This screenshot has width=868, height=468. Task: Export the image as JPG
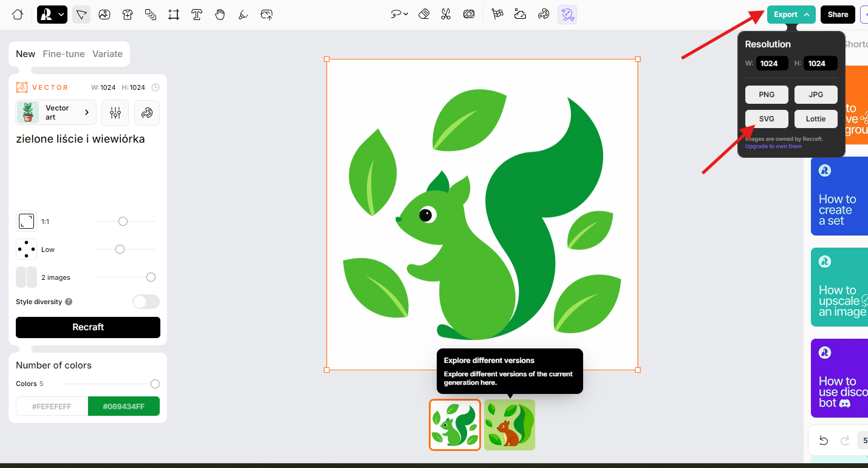(816, 95)
